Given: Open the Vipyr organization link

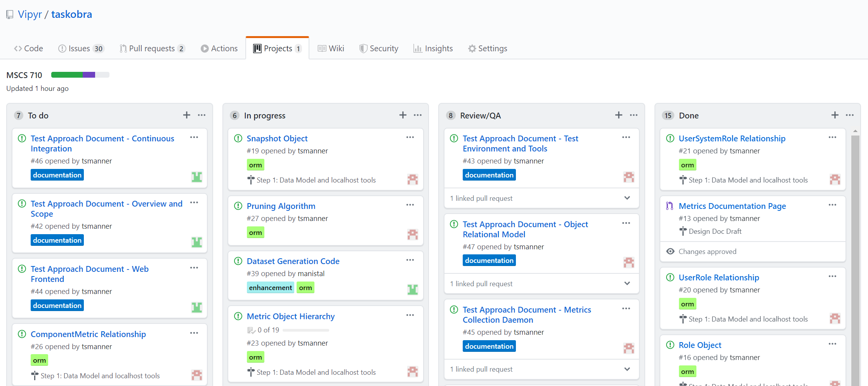Looking at the screenshot, I should [x=30, y=14].
